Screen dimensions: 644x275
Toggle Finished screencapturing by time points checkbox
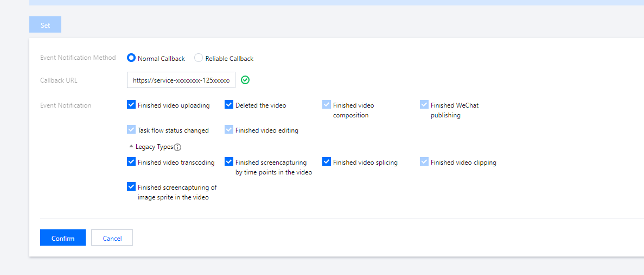point(229,162)
